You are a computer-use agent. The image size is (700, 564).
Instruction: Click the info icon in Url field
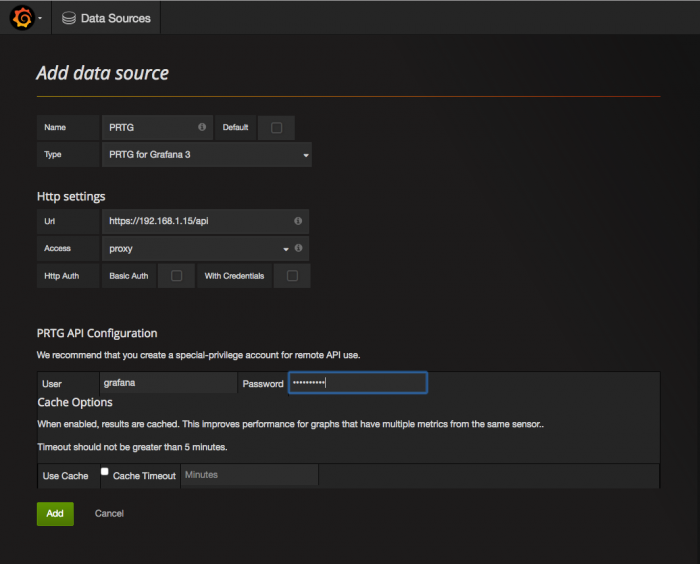pyautogui.click(x=298, y=221)
